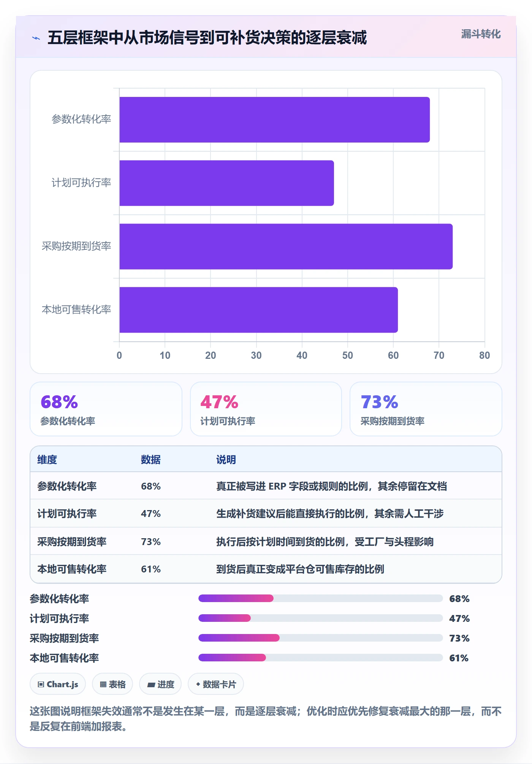Click the 采购按期到货率 bar in the chart
This screenshot has width=532, height=764.
click(286, 246)
